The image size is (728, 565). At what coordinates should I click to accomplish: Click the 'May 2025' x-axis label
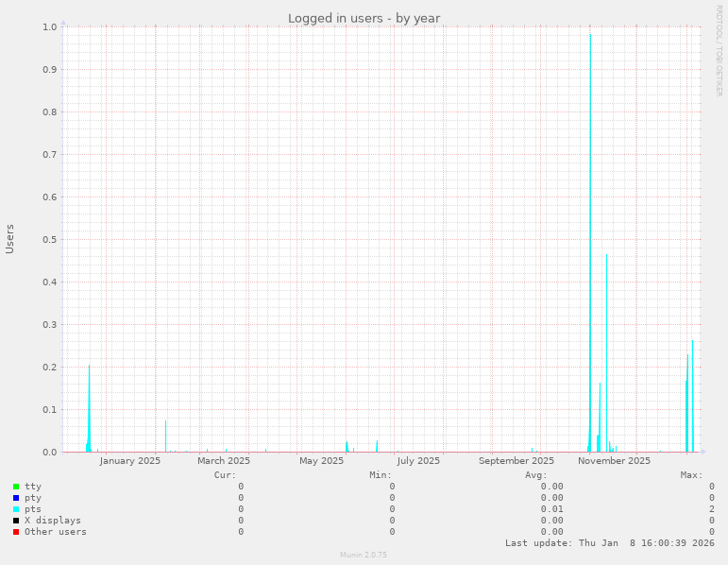point(322,461)
